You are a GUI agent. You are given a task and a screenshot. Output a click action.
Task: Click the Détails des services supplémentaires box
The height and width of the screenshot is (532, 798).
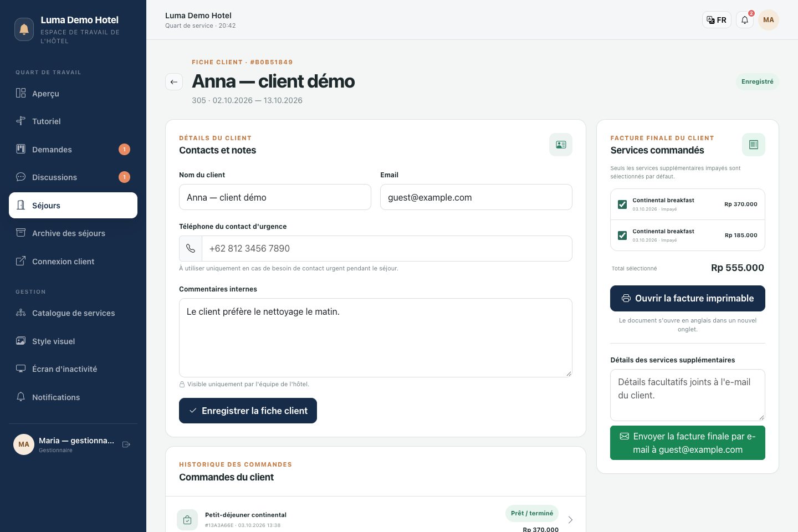688,395
